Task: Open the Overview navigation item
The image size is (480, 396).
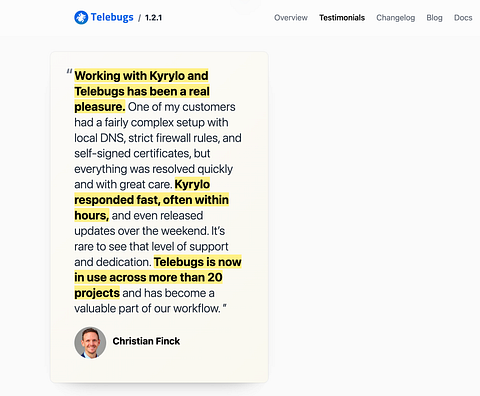Action: 291,18
